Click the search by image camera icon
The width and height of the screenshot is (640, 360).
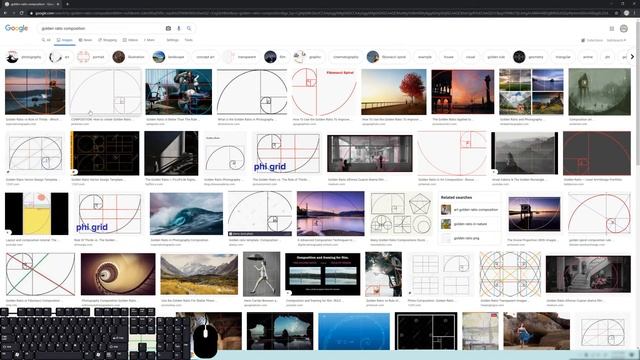click(x=168, y=29)
